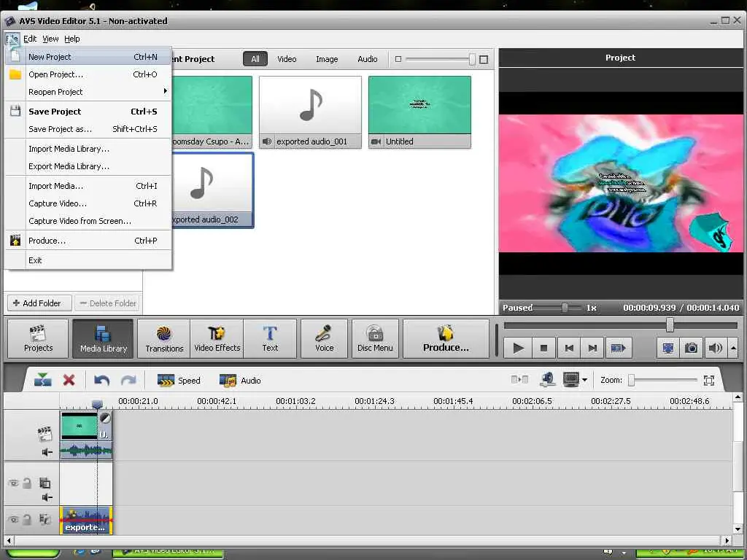This screenshot has height=560, width=747.
Task: Select the exported audio clip on timeline
Action: (86, 520)
